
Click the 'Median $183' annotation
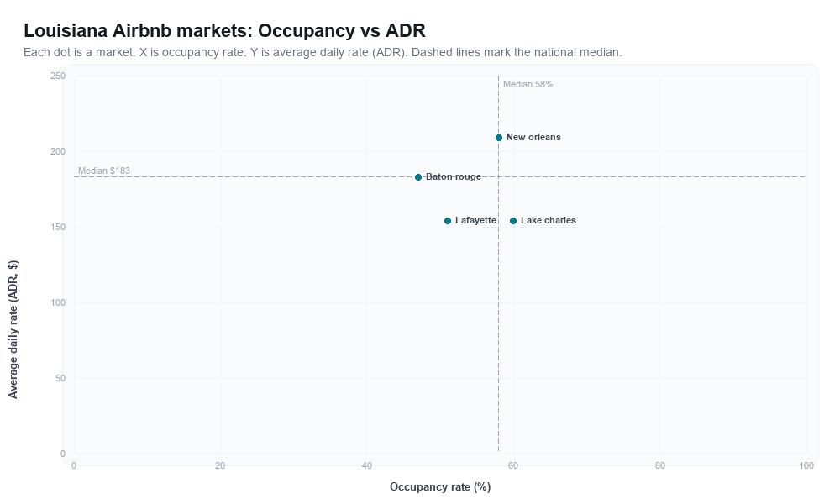(104, 171)
